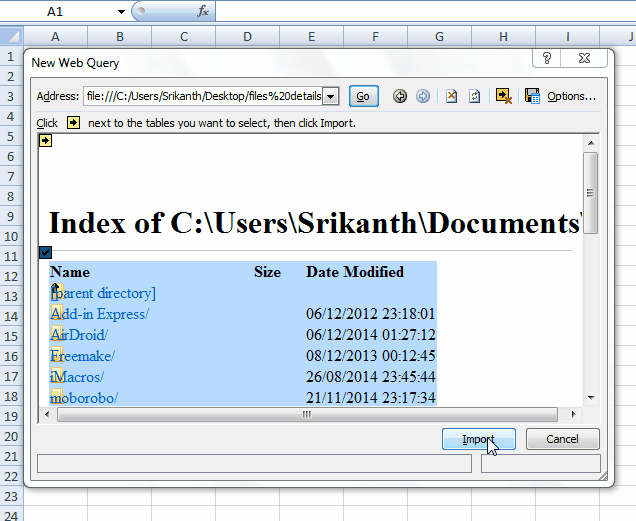This screenshot has height=521, width=636.
Task: Open web query Options
Action: [x=571, y=96]
